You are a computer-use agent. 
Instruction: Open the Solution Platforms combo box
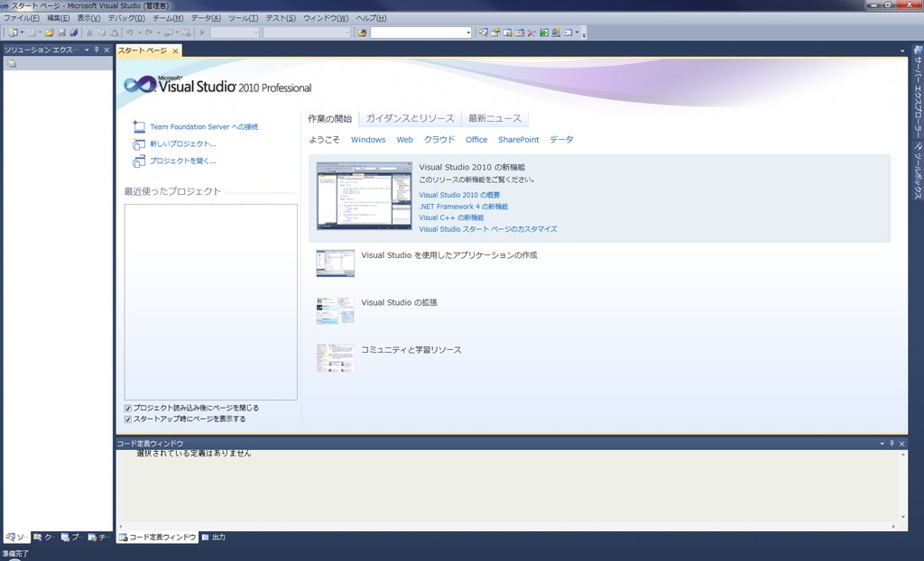pos(307,32)
